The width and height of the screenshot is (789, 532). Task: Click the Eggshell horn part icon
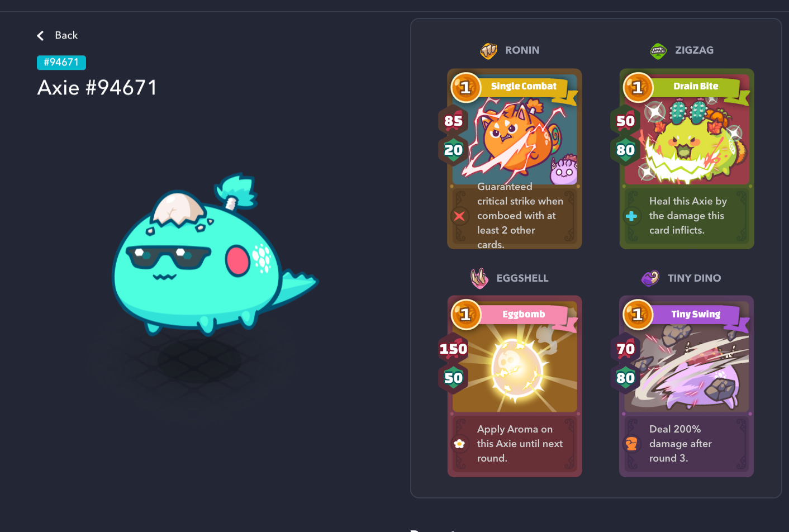click(479, 278)
